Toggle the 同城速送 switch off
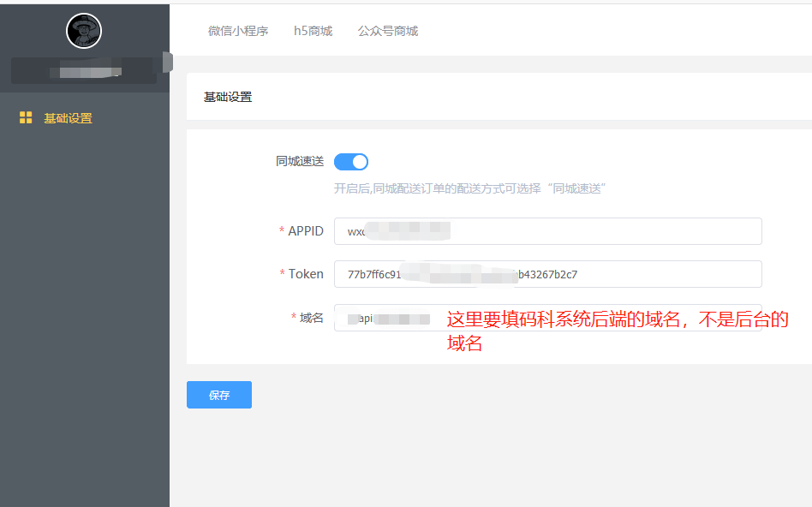Viewport: 812px width, 507px height. coord(351,162)
